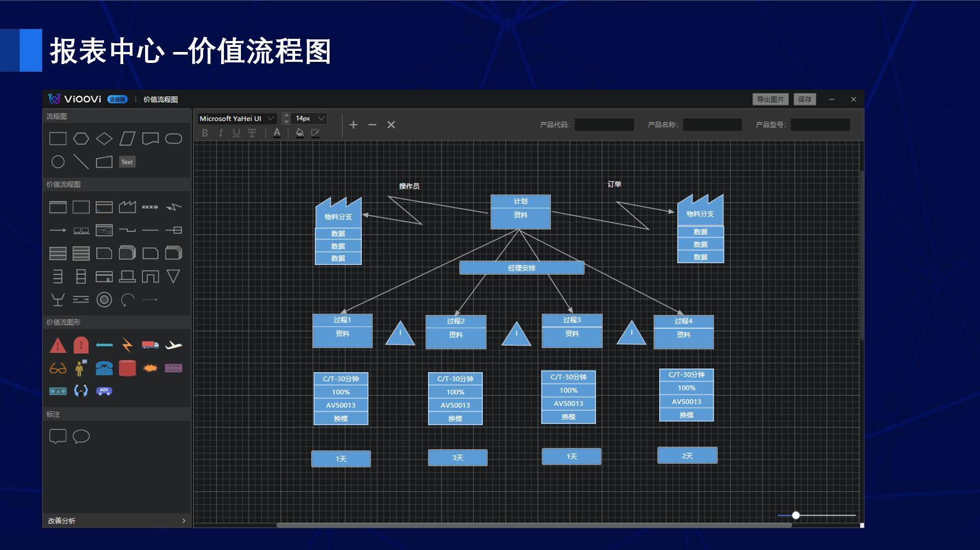Open the border color pen tool

(x=315, y=132)
